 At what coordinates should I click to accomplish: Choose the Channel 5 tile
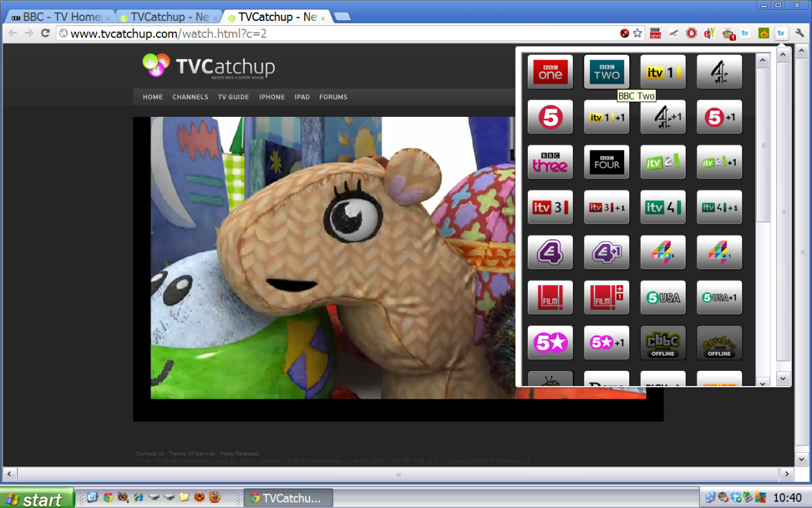(x=550, y=117)
